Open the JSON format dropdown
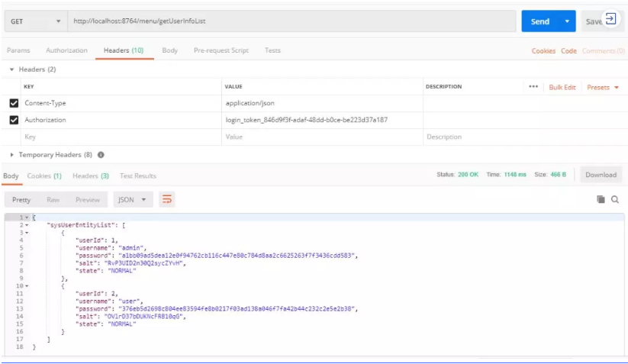 coord(133,200)
